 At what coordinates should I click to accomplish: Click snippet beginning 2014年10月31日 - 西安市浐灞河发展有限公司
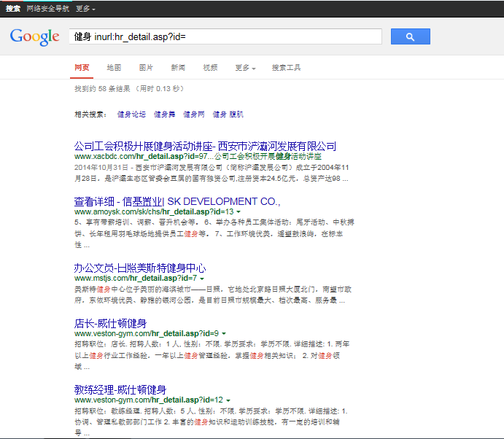coord(212,173)
